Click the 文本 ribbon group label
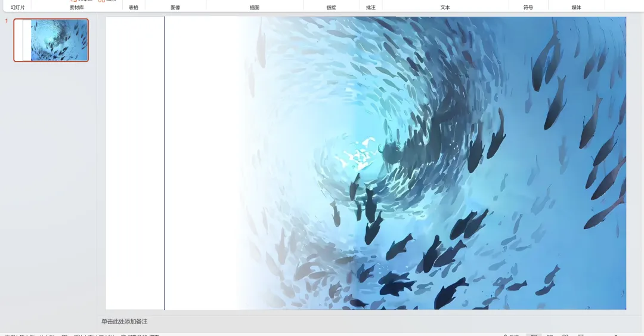 click(445, 7)
